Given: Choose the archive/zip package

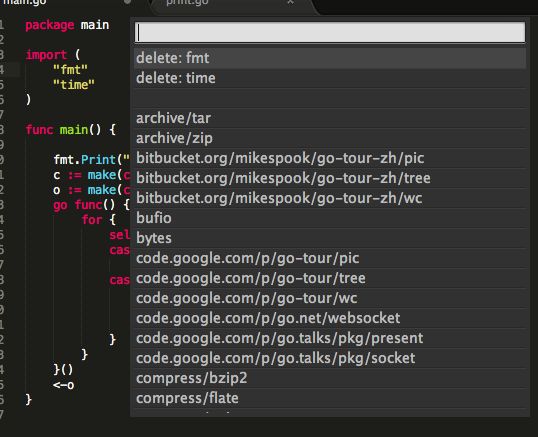Looking at the screenshot, I should click(x=330, y=138).
